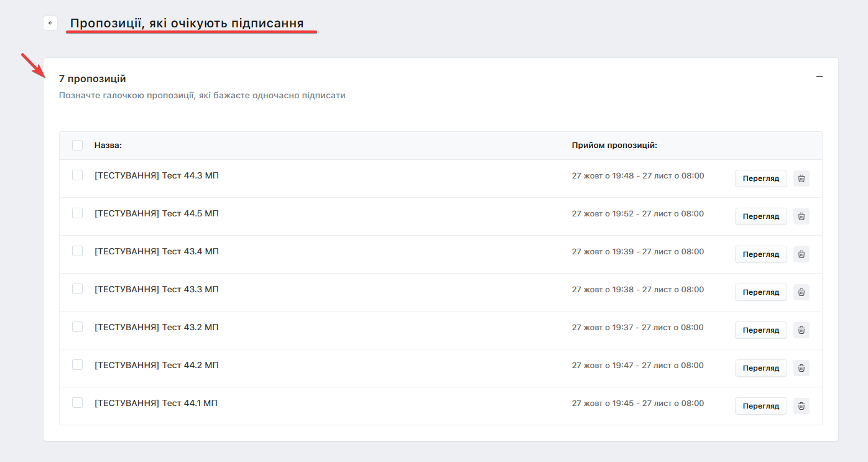This screenshot has width=868, height=462.
Task: Click Перегляд button for Тест 44.5 МП
Action: (x=760, y=216)
